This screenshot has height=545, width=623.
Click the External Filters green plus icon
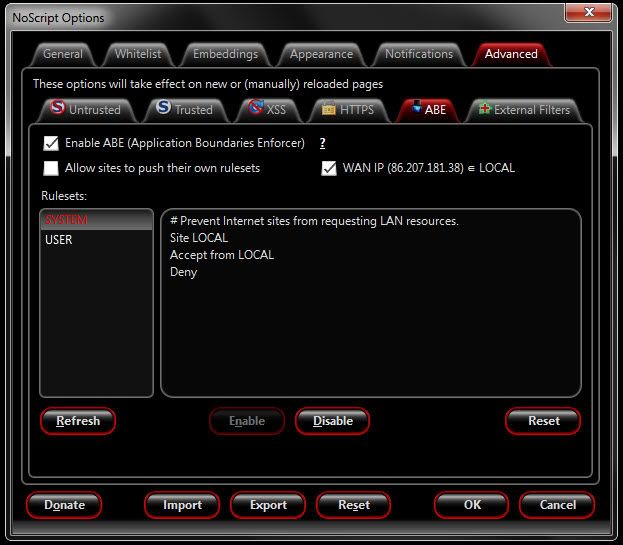coord(484,108)
